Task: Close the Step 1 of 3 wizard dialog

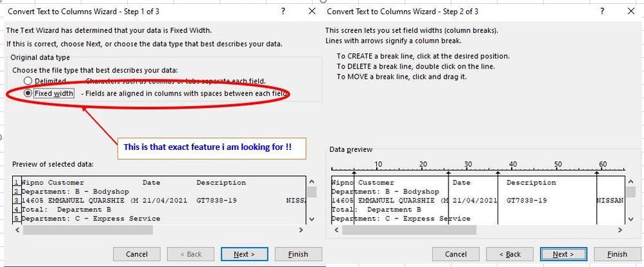Action: pyautogui.click(x=312, y=12)
